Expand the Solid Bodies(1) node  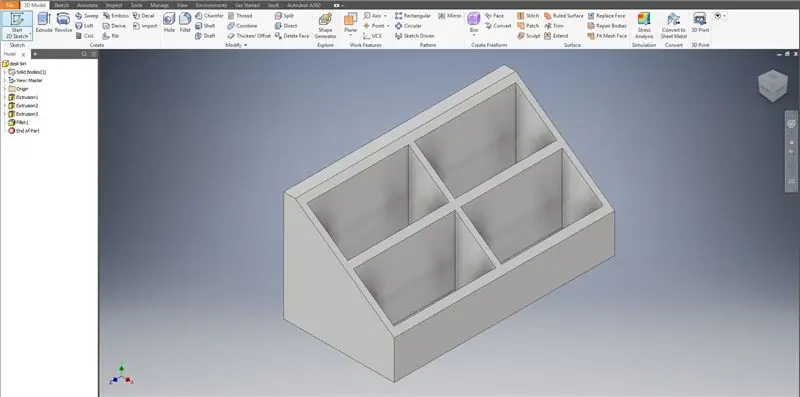pos(5,72)
